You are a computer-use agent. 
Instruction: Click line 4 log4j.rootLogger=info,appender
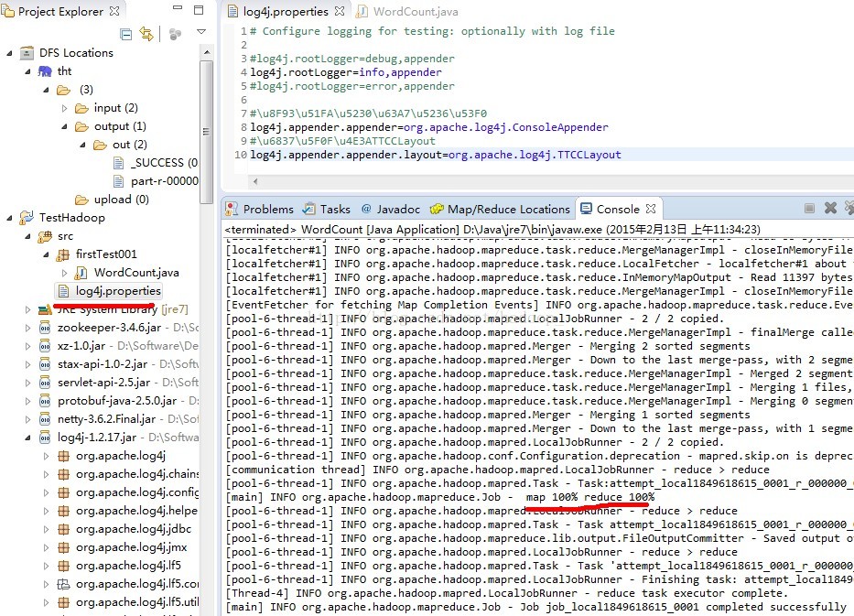(346, 72)
